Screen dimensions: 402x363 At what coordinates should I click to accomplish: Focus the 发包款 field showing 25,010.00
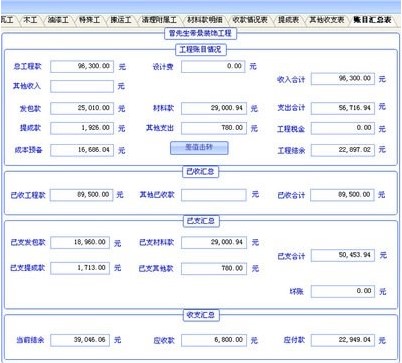click(82, 108)
